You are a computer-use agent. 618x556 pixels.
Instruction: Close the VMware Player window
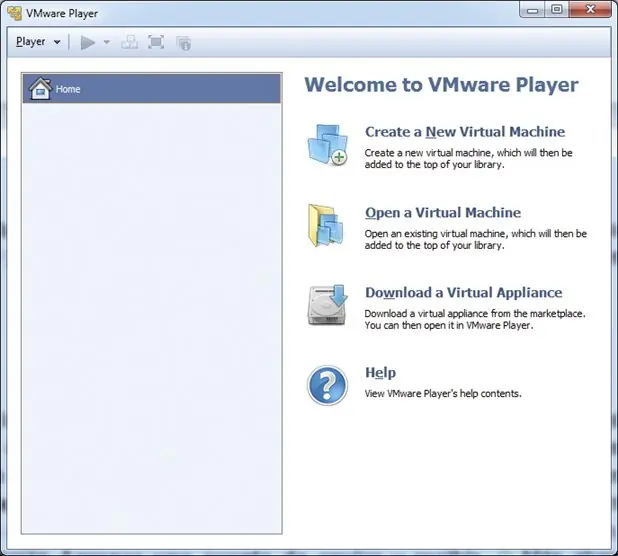[x=590, y=10]
